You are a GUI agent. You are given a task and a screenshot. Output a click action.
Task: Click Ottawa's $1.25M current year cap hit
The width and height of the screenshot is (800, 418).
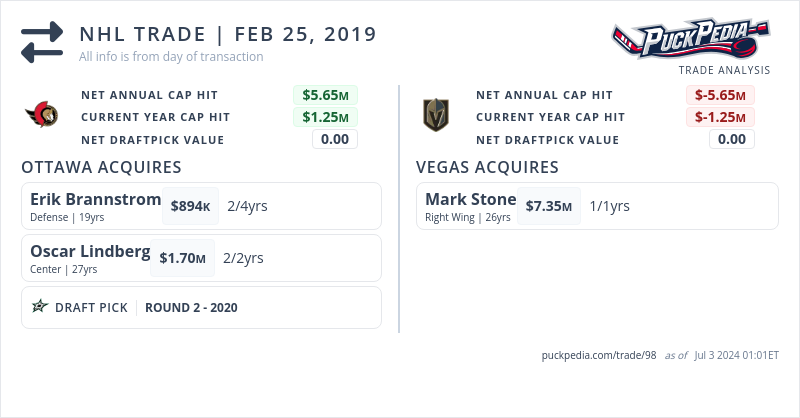tap(325, 117)
